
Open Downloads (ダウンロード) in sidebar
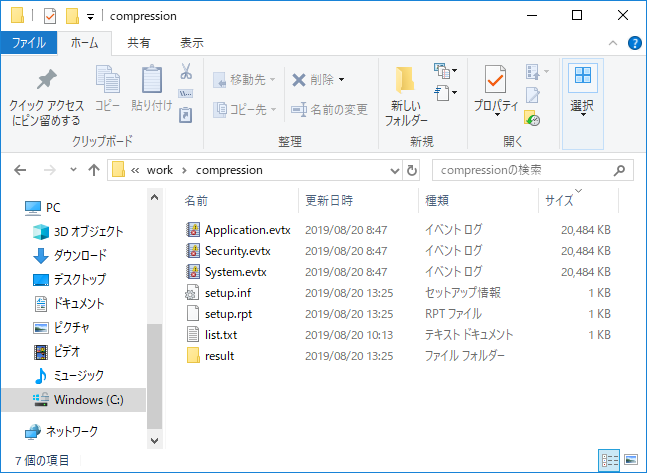(x=69, y=255)
